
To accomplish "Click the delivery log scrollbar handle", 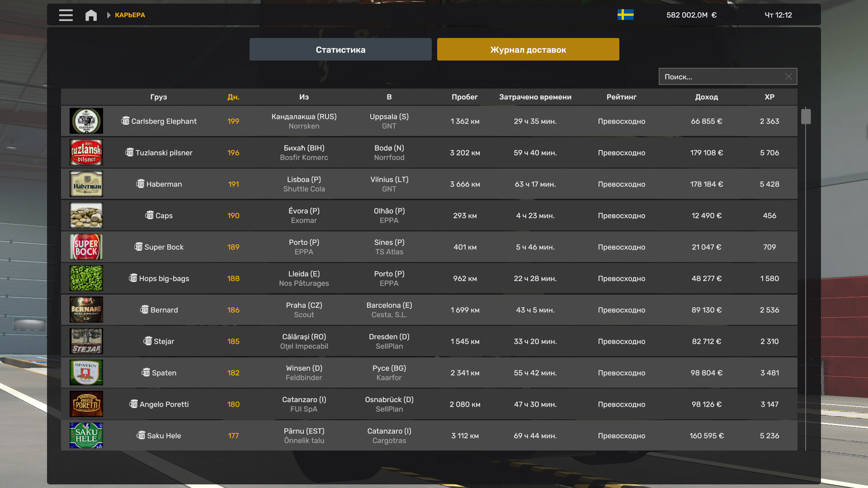I will (x=806, y=116).
